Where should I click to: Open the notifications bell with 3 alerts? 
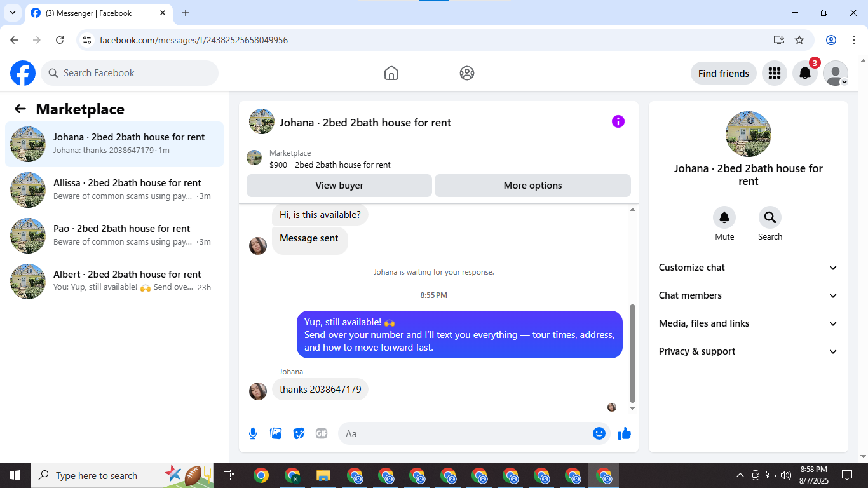pyautogui.click(x=805, y=73)
